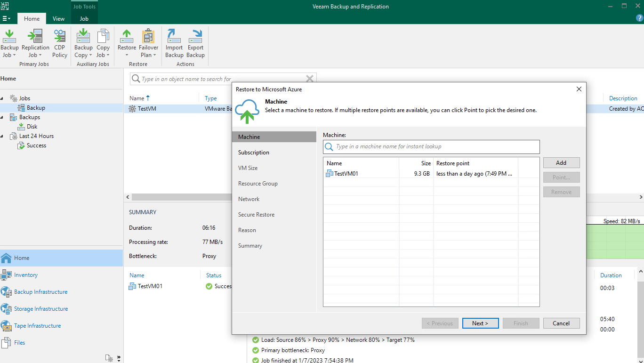
Task: Select the Machine wizard step
Action: 274,137
